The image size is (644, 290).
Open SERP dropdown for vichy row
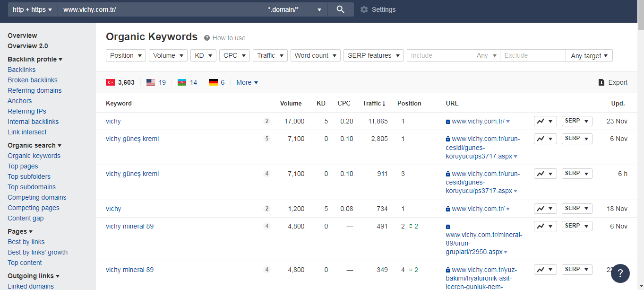(x=577, y=121)
